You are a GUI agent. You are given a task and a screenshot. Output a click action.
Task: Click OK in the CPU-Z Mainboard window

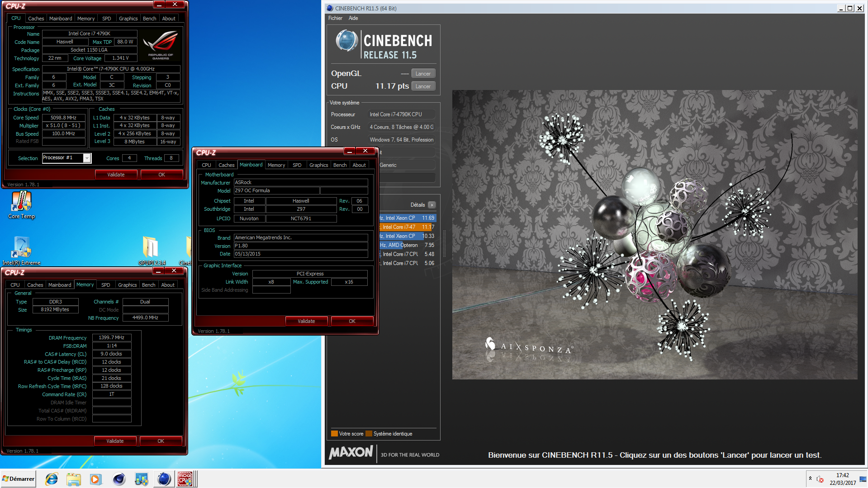[x=352, y=321]
